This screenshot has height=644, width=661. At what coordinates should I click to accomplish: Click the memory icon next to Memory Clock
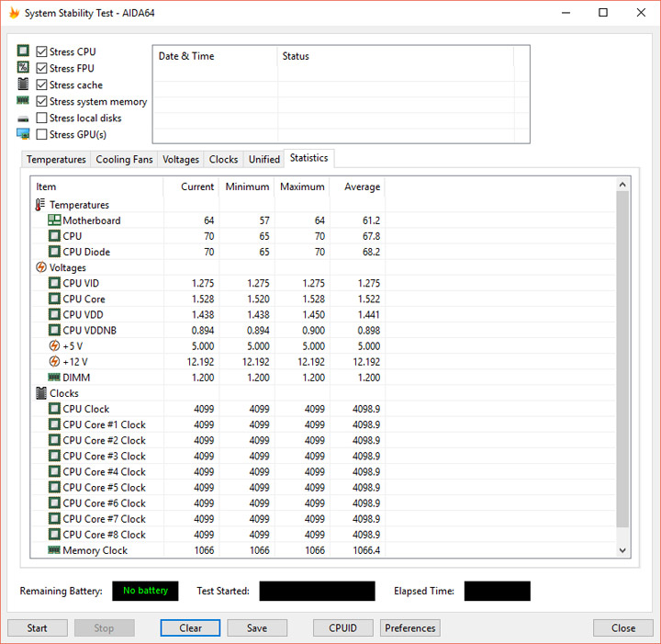coord(54,550)
